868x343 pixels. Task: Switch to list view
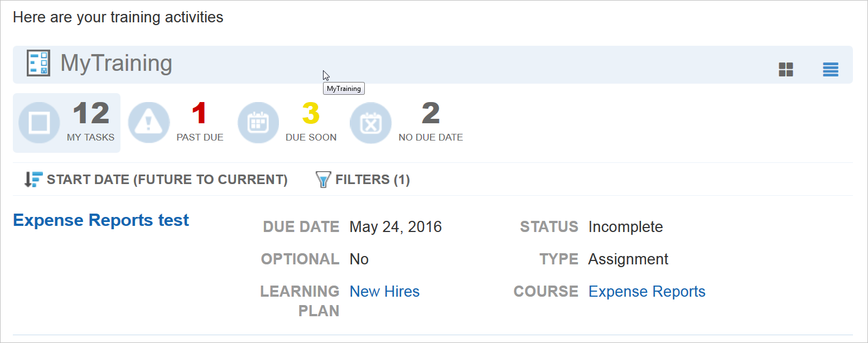(830, 70)
